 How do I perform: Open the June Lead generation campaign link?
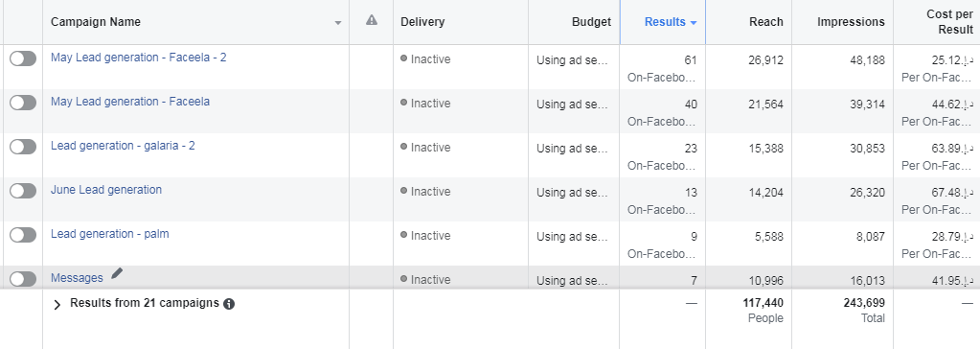(x=106, y=190)
